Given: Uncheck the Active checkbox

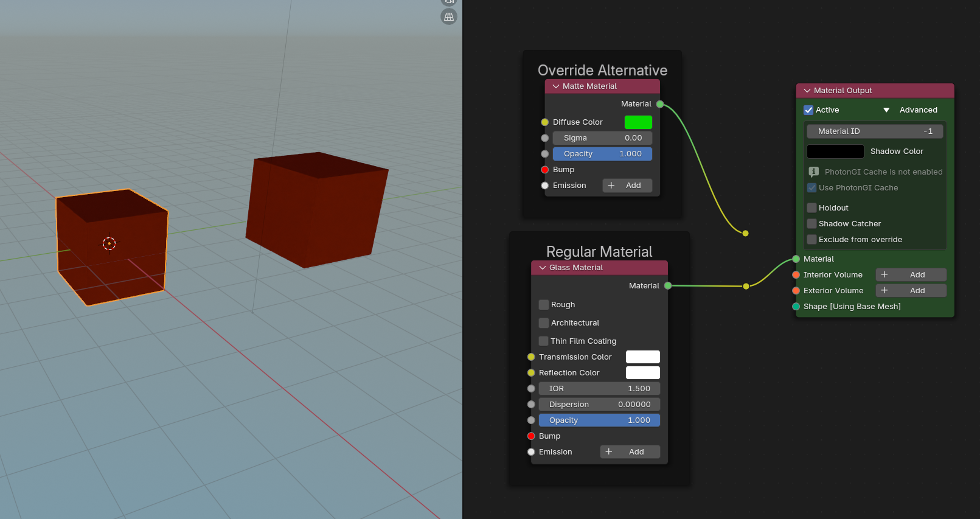Looking at the screenshot, I should 808,110.
